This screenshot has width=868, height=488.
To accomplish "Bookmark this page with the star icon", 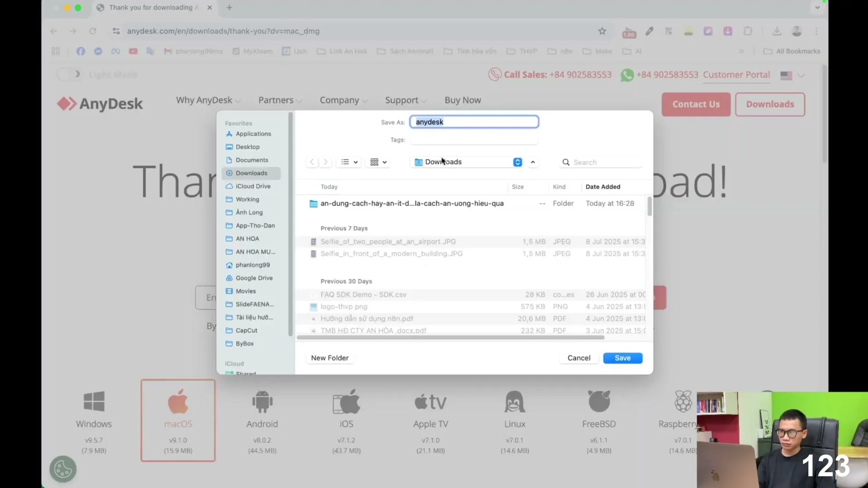I will pos(602,31).
